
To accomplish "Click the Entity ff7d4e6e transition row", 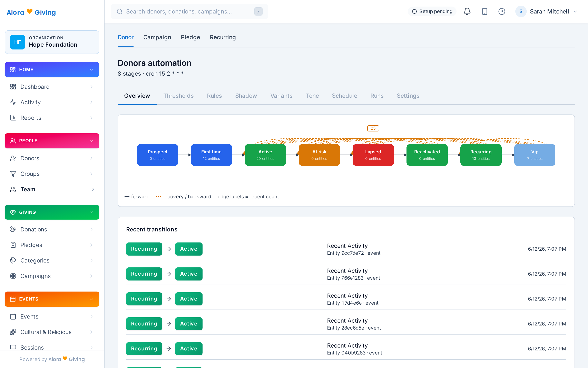I will coord(346,299).
